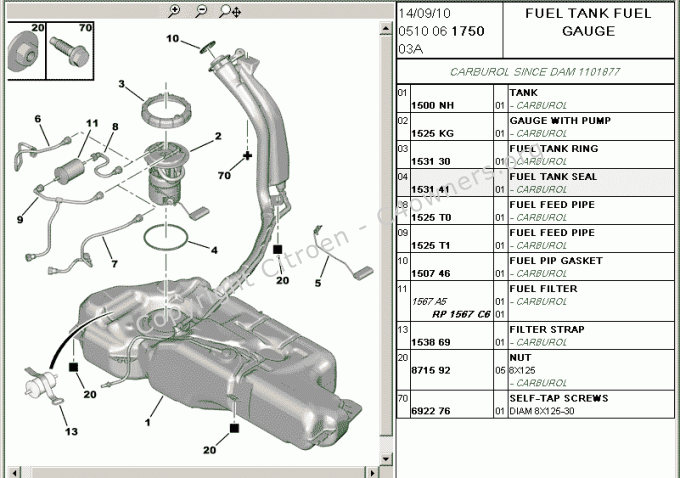Choose fuel pip gasket 1507 46
The height and width of the screenshot is (478, 680).
pos(430,273)
